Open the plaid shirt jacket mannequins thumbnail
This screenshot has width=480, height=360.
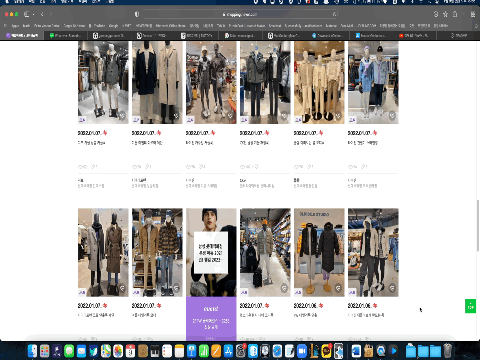pyautogui.click(x=157, y=252)
